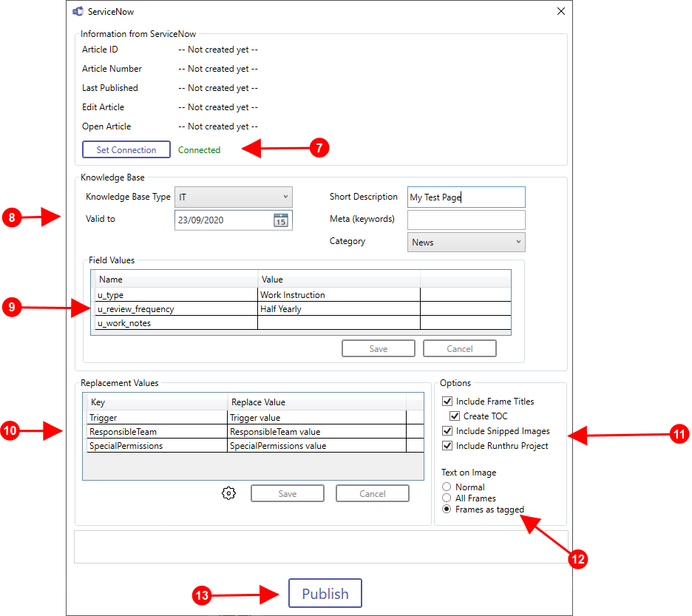The height and width of the screenshot is (616, 692).
Task: Click the Name column header in Field Values
Action: pyautogui.click(x=176, y=279)
